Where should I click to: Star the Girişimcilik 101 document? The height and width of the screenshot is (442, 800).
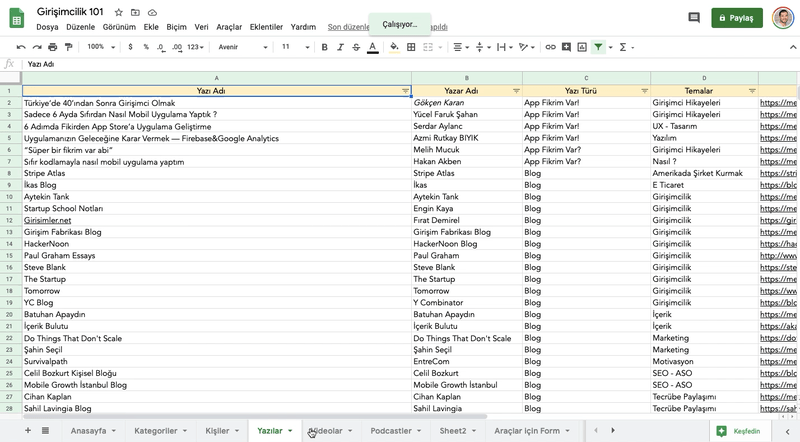coord(118,12)
